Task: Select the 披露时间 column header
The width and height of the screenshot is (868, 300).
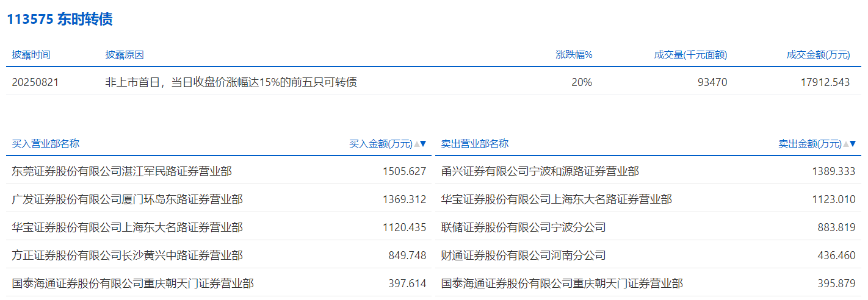Action: pos(31,55)
